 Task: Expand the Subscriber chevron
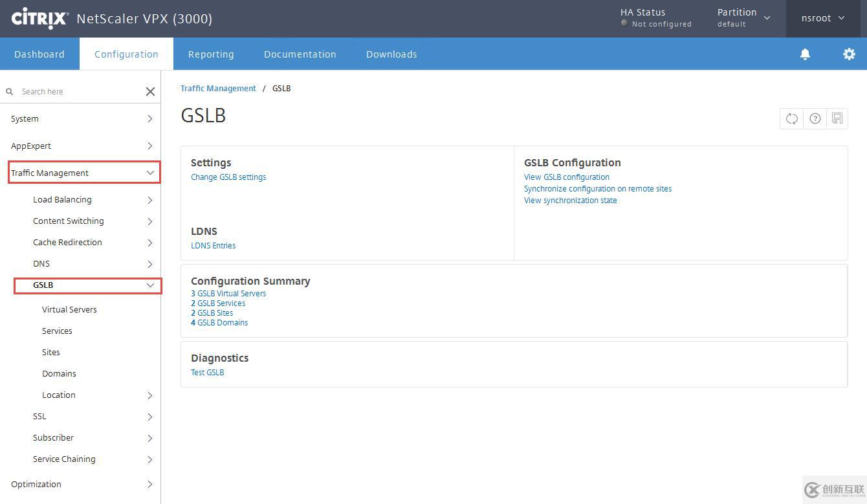(150, 438)
